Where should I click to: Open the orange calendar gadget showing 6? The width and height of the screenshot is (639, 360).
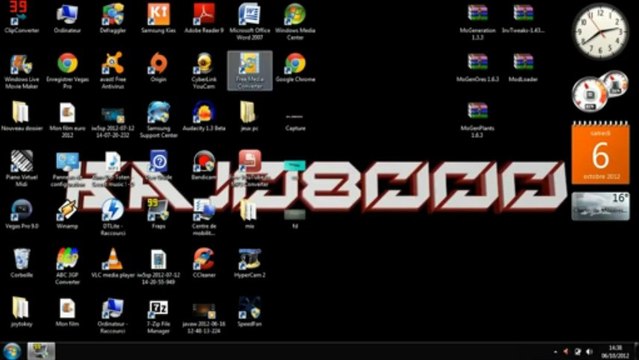[x=601, y=153]
